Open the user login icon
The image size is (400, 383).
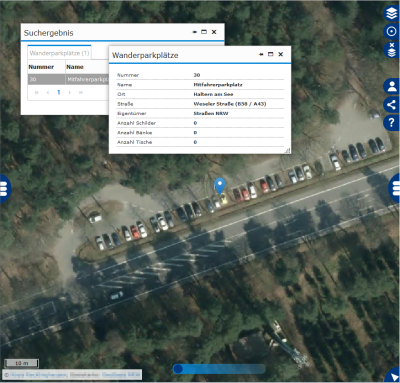coord(392,86)
